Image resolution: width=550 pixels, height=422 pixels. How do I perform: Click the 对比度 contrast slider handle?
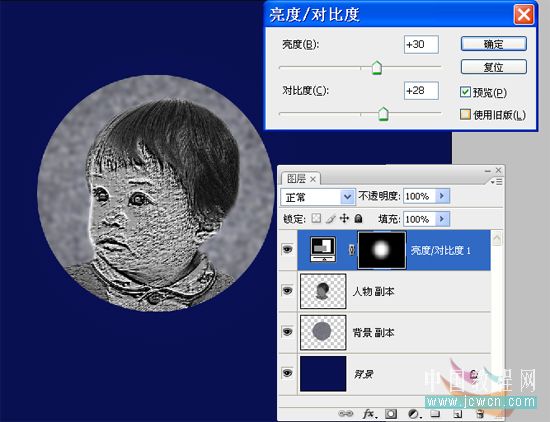383,114
